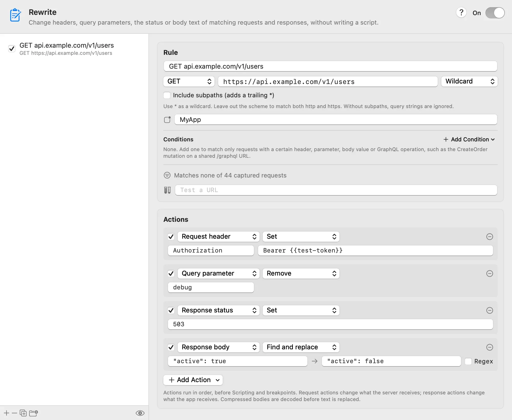Edit the rule name field
The width and height of the screenshot is (512, 420).
click(x=330, y=66)
